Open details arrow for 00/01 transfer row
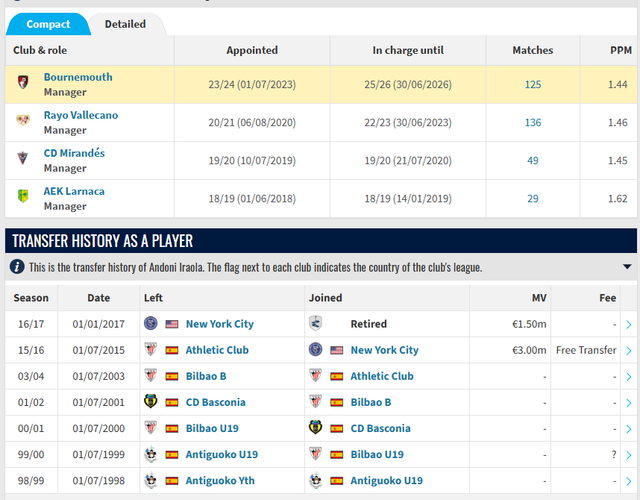640x500 pixels. pyautogui.click(x=629, y=429)
